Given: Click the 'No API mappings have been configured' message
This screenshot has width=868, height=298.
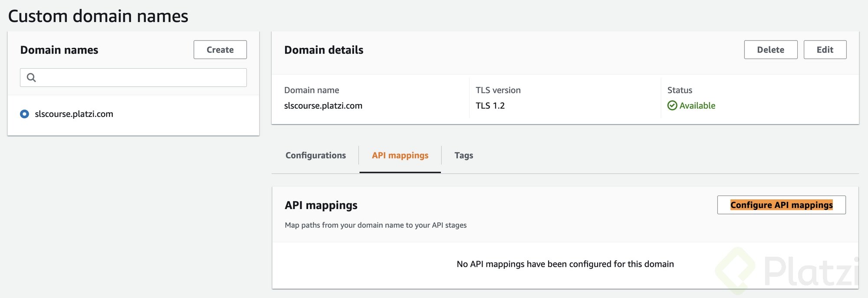Looking at the screenshot, I should click(565, 264).
